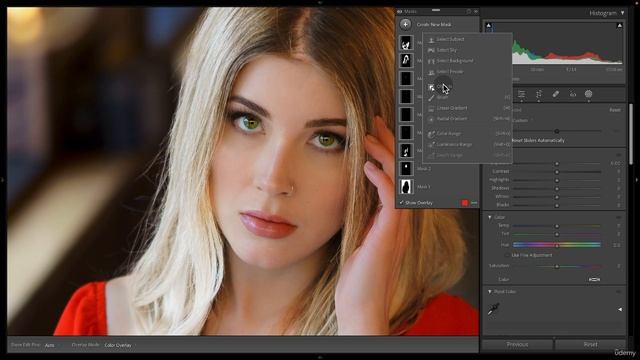Click the Amount slider handle
640x360 pixels.
[557, 131]
